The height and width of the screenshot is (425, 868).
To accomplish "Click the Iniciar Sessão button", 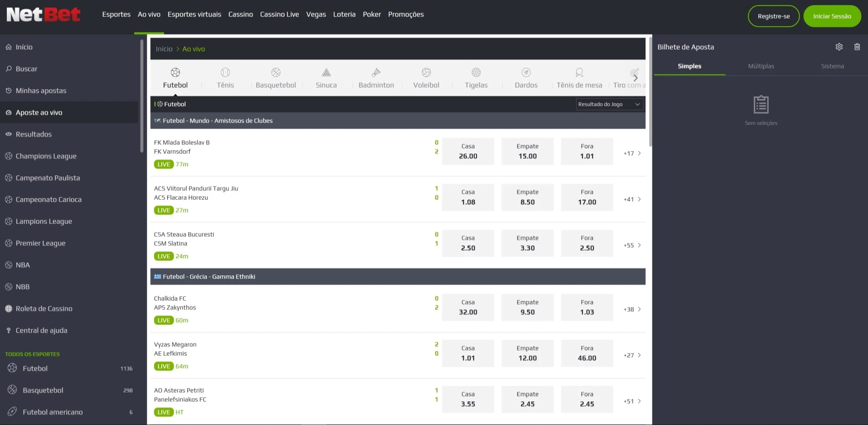I will pyautogui.click(x=832, y=16).
